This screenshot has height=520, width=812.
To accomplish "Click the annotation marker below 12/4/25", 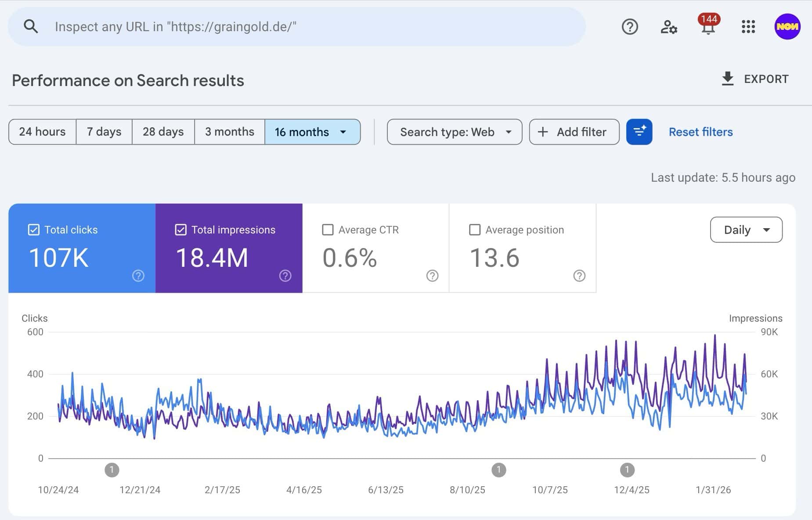I will (x=627, y=470).
